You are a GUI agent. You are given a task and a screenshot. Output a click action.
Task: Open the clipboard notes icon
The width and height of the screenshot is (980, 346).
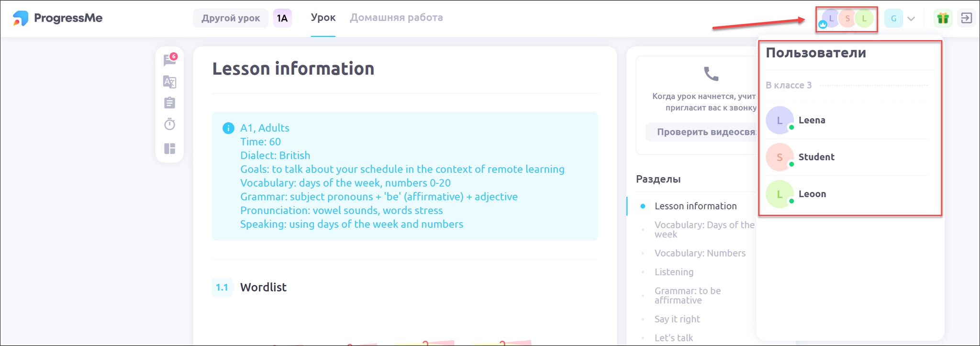(170, 103)
